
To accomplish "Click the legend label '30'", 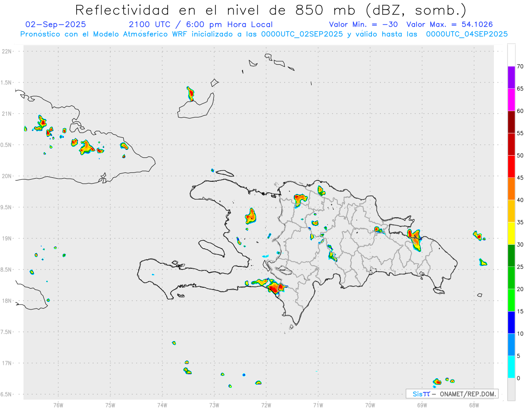I will [x=521, y=245].
